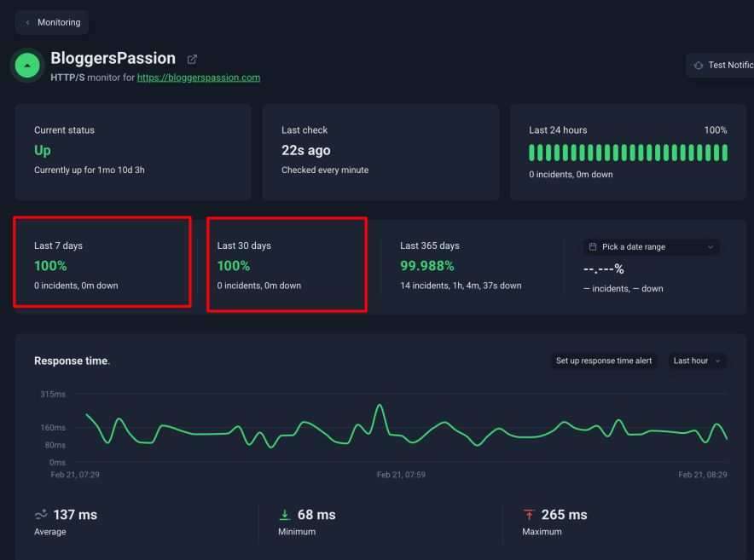Image resolution: width=754 pixels, height=560 pixels.
Task: Open the Pick a date range dropdown
Action: 650,246
